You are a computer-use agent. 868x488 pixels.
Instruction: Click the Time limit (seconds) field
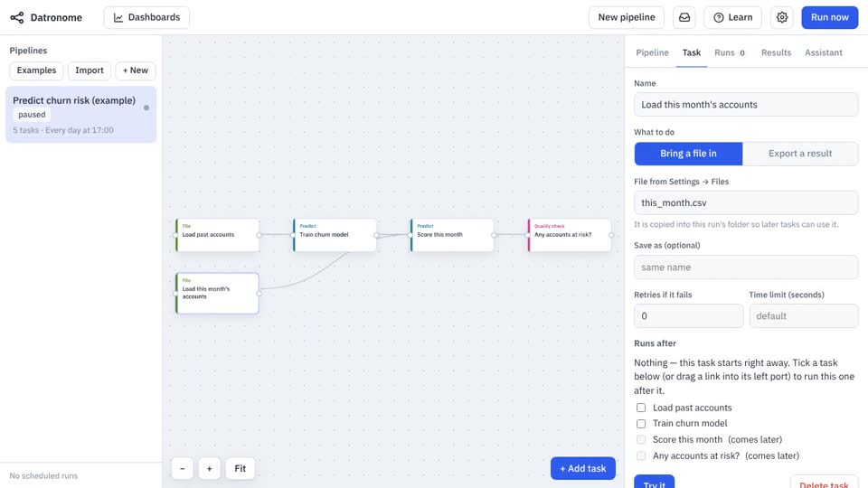click(803, 316)
